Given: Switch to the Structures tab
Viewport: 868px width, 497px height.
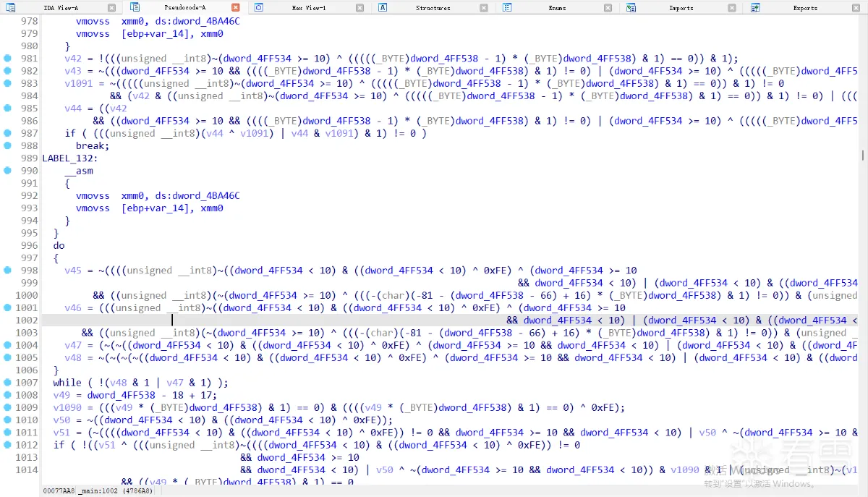Looking at the screenshot, I should [433, 8].
